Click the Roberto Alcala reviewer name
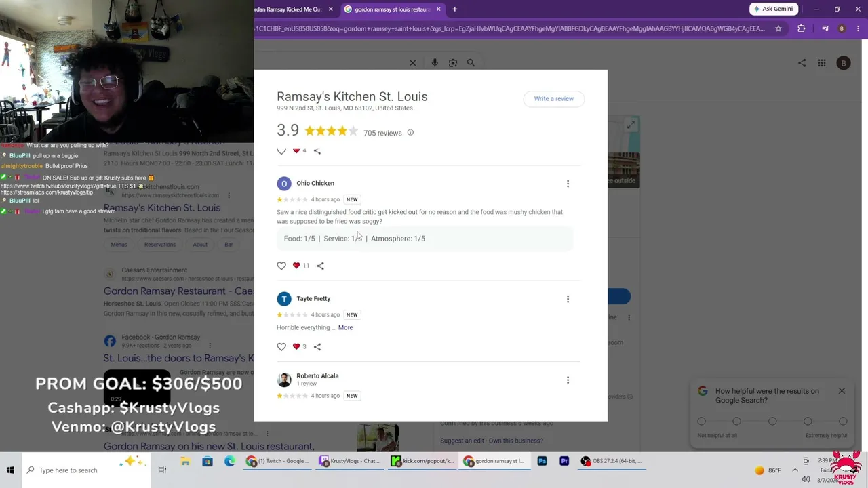The image size is (868, 488). (x=317, y=376)
